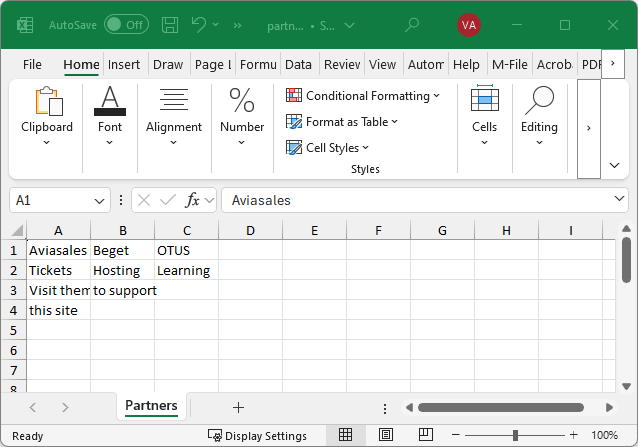Screen dimensions: 638x447
Task: Click the Search magnifier icon in title bar
Action: click(x=412, y=25)
